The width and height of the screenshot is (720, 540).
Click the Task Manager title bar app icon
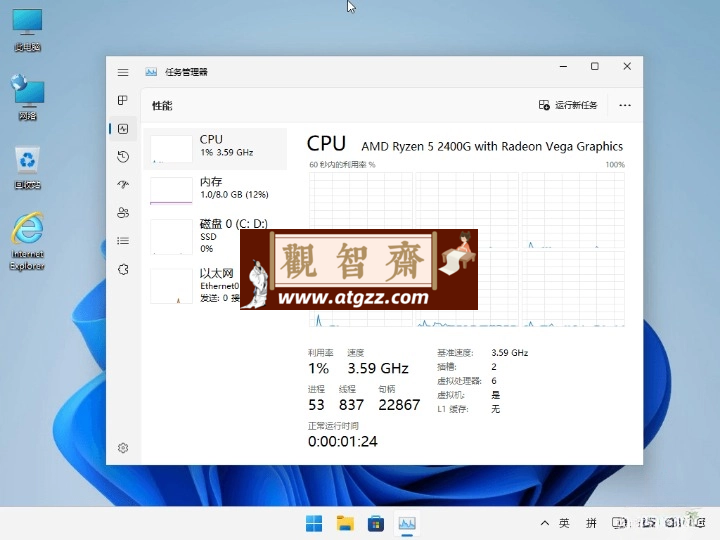pos(151,72)
